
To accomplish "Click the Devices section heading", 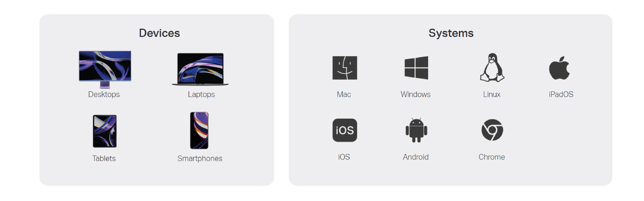I will [x=160, y=33].
